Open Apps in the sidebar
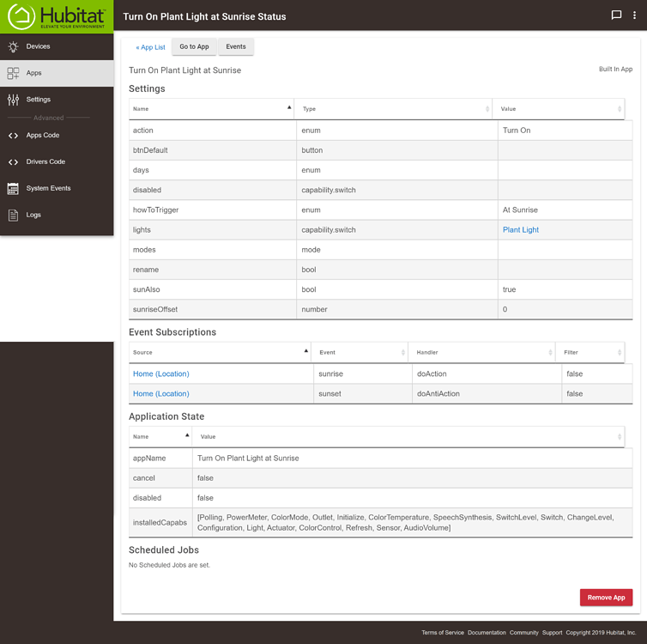647x644 pixels. pyautogui.click(x=57, y=73)
